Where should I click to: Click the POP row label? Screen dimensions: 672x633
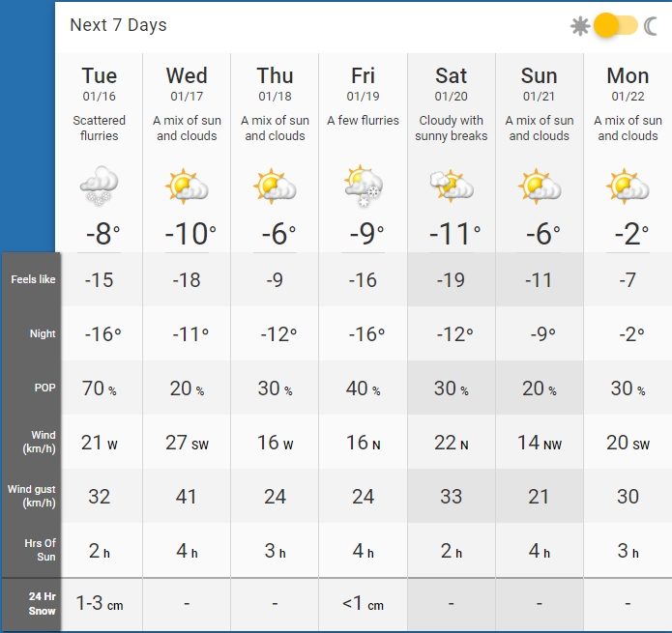44,388
